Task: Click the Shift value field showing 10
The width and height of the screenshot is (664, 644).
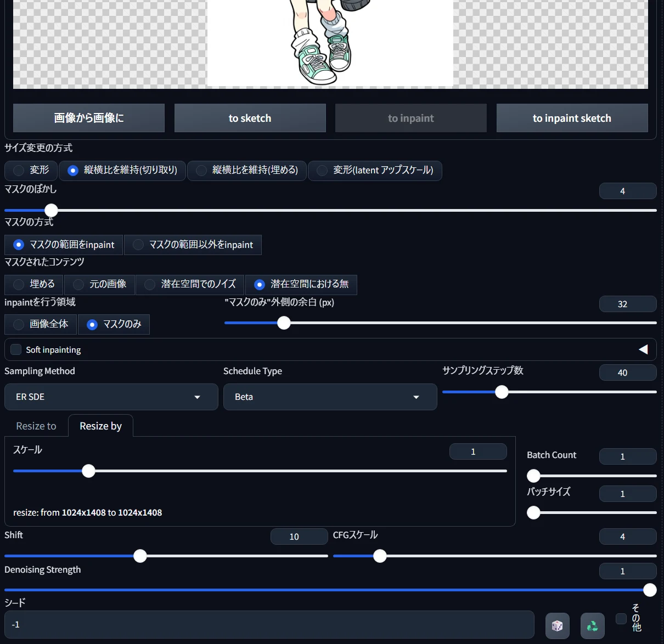Action: [x=299, y=536]
